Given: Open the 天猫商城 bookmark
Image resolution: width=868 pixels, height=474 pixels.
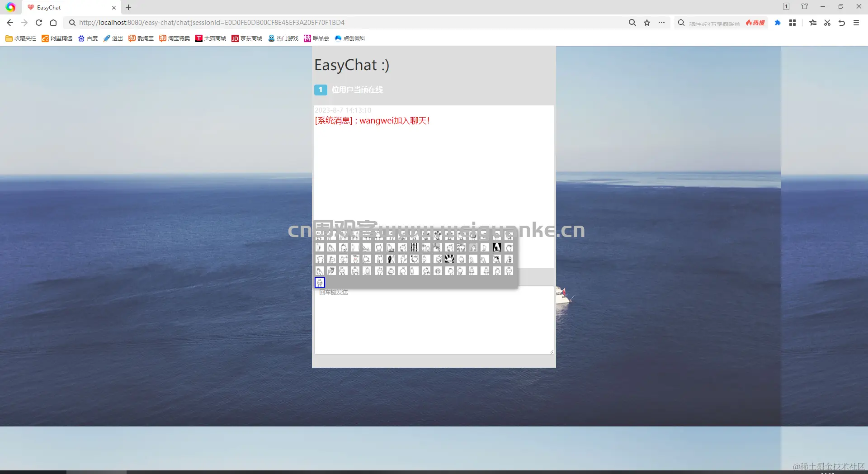Looking at the screenshot, I should pyautogui.click(x=211, y=38).
